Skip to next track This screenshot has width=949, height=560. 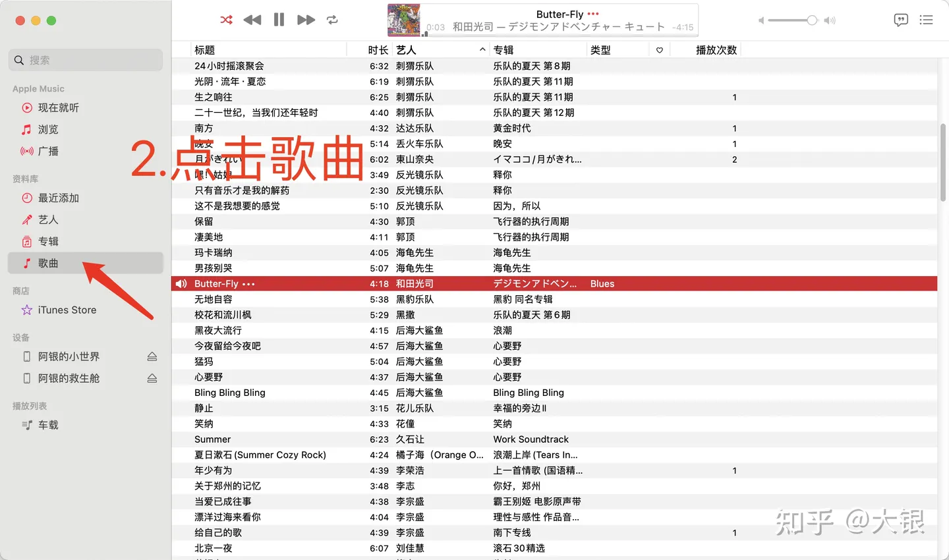coord(306,20)
